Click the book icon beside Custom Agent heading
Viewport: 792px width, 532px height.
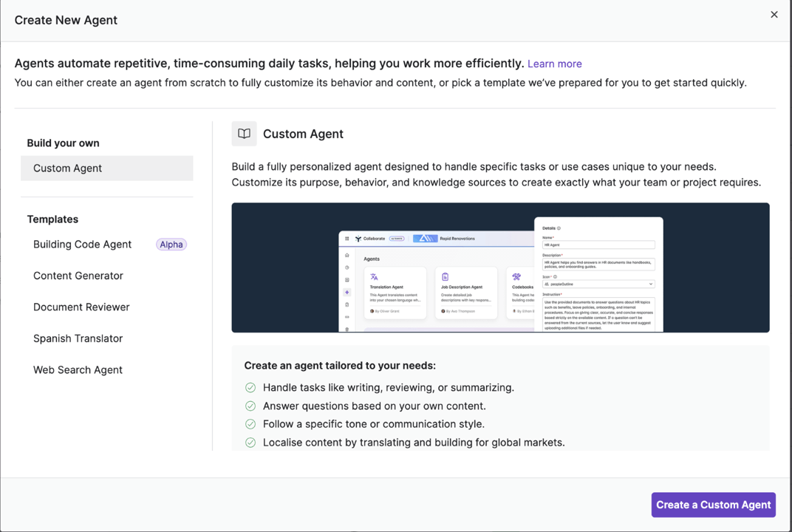coord(244,134)
